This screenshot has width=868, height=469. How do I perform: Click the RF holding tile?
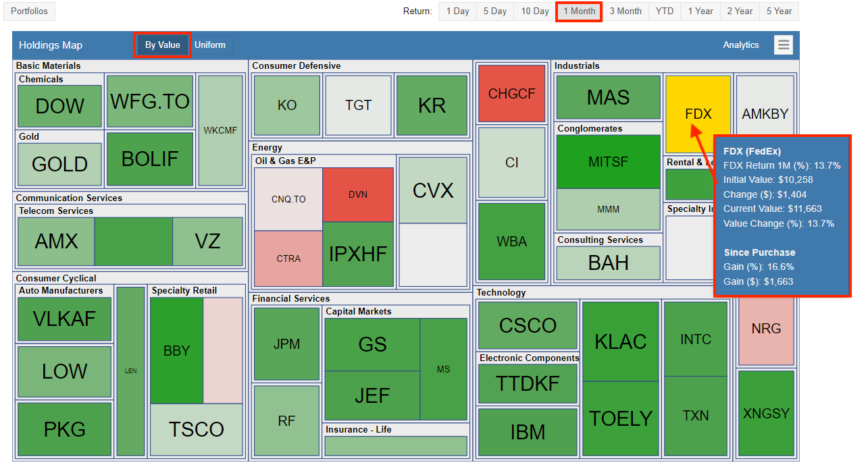pos(287,421)
